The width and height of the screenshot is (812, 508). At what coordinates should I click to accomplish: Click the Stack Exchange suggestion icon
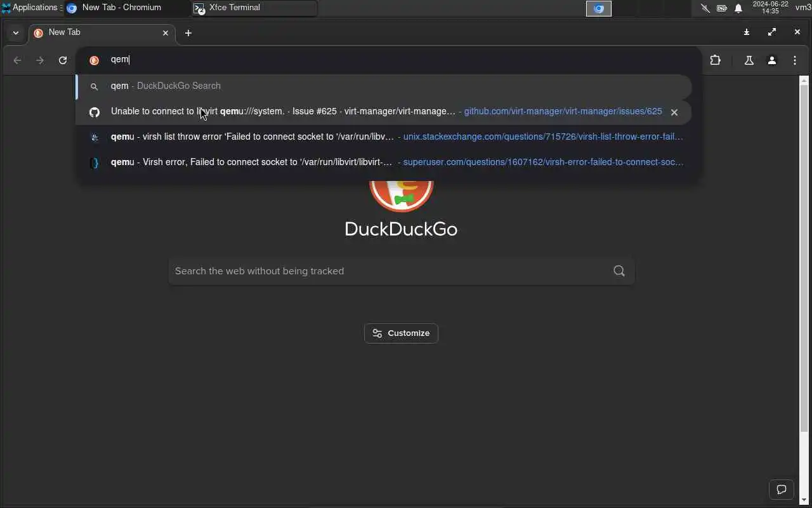(94, 138)
